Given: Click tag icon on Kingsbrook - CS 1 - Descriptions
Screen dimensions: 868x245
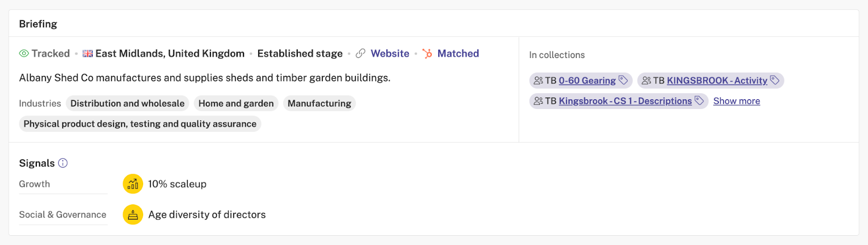Looking at the screenshot, I should [x=699, y=101].
